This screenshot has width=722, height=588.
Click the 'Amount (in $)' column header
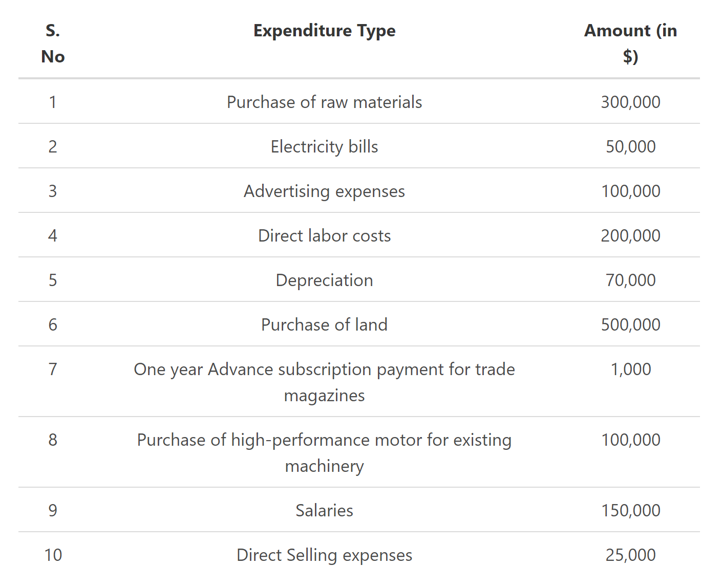point(630,43)
